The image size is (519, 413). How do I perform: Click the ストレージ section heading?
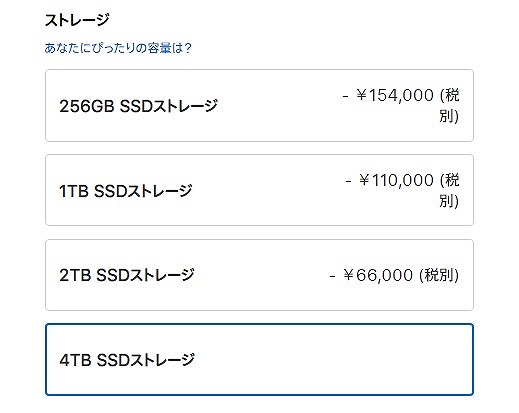pos(77,20)
